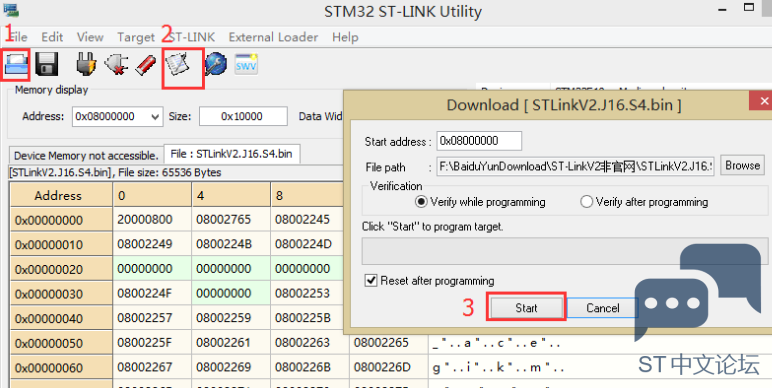Image resolution: width=772 pixels, height=388 pixels.
Task: Open the File menu
Action: (19, 37)
